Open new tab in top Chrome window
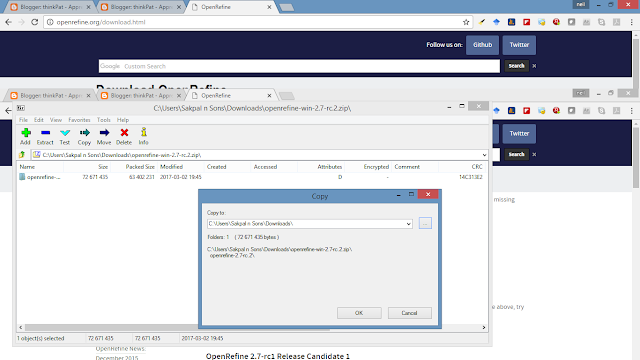The height and width of the screenshot is (360, 640). coord(287,7)
